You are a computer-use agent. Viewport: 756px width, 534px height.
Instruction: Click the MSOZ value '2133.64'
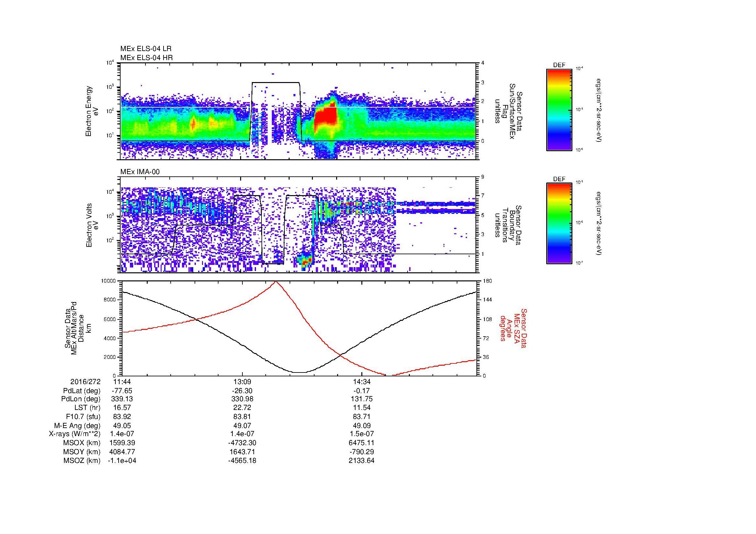click(362, 461)
